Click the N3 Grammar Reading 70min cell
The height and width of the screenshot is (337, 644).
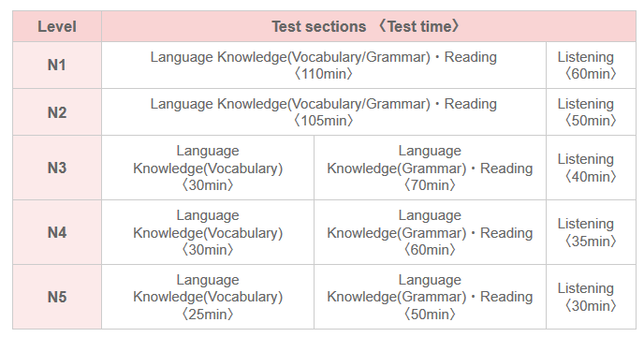coord(430,168)
